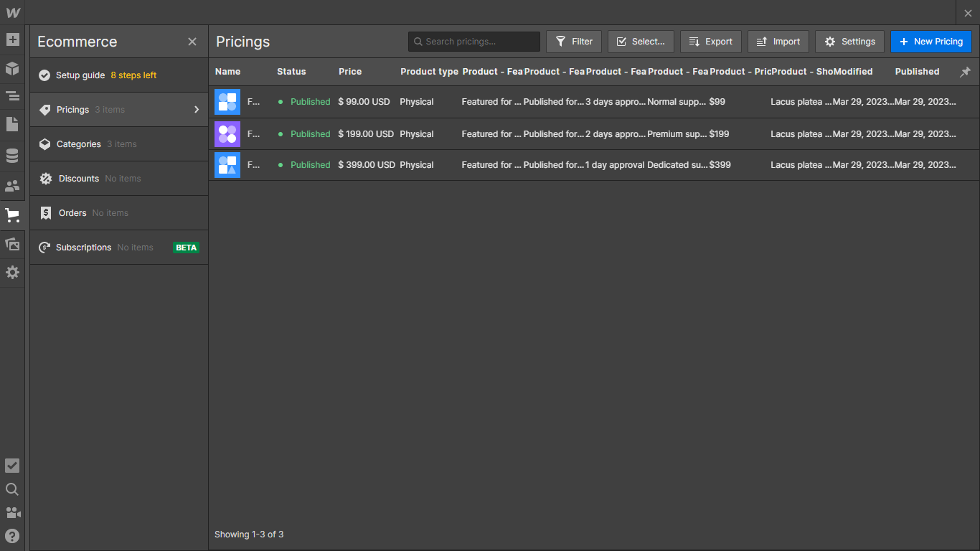This screenshot has width=980, height=551.
Task: Open the Add elements panel
Action: point(12,39)
